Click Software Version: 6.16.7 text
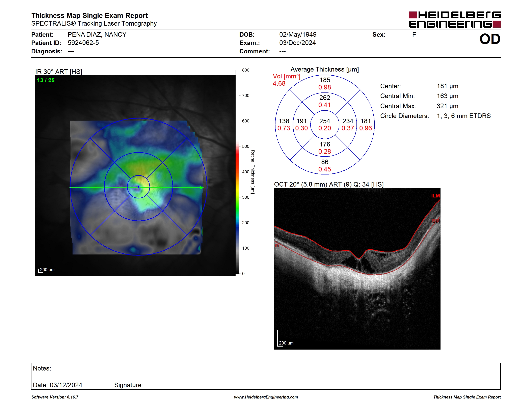 [x=55, y=397]
